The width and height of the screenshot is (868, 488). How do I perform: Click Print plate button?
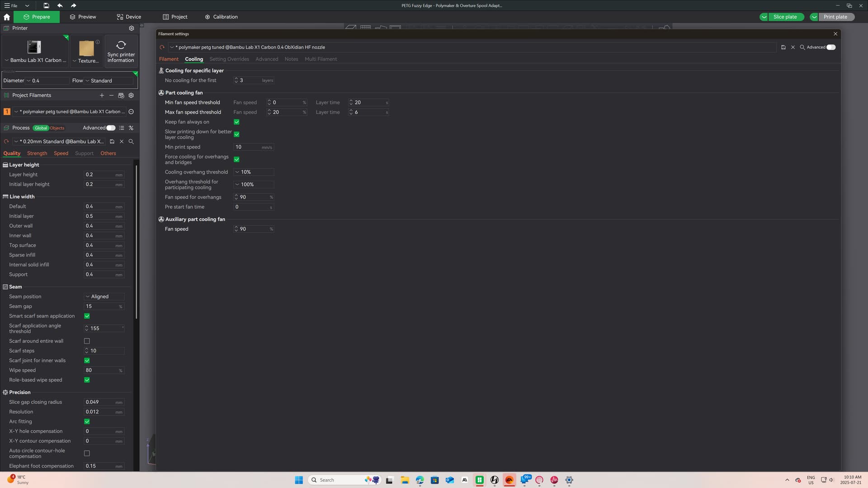coord(835,17)
